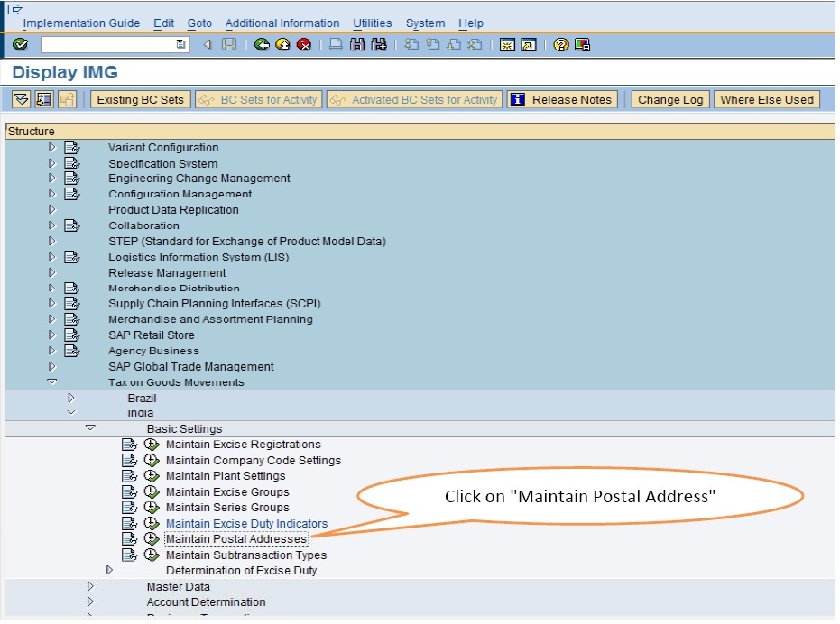Image resolution: width=840 pixels, height=624 pixels.
Task: Open the Utilities menu
Action: (x=371, y=23)
